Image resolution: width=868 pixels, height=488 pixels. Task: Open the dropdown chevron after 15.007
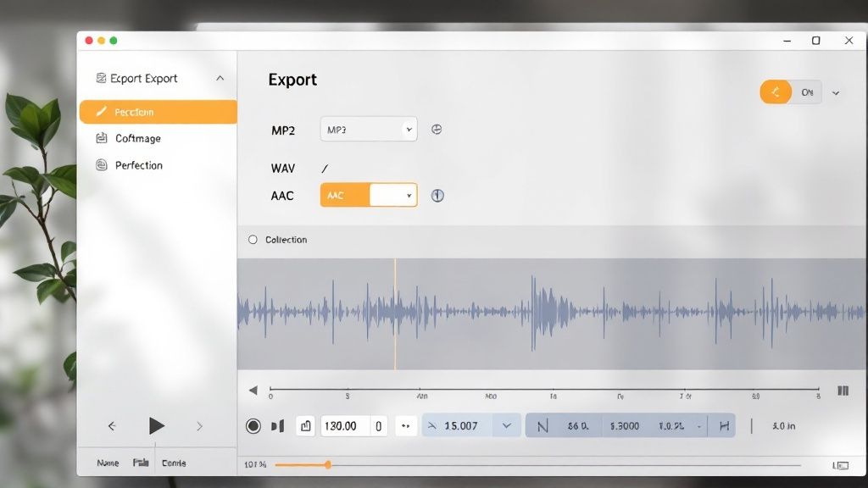click(507, 426)
